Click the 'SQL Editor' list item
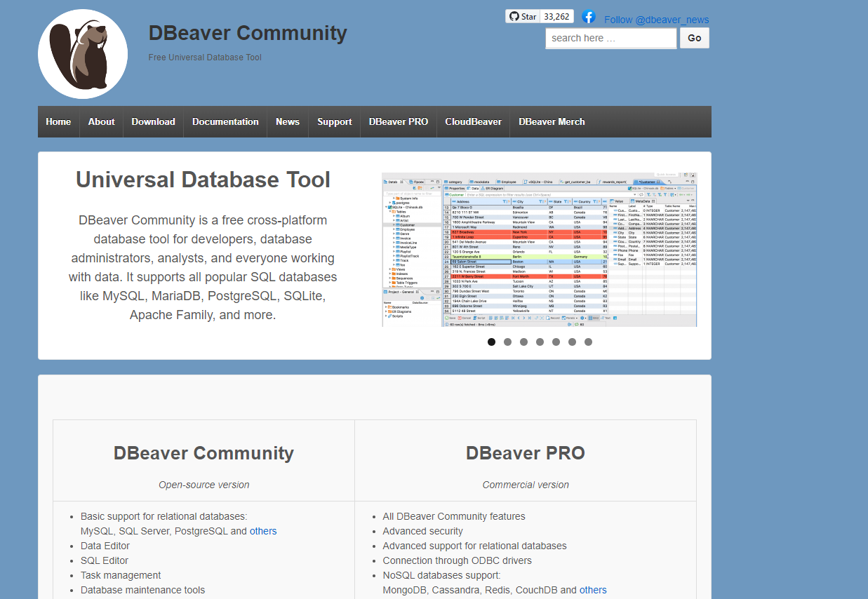 [x=105, y=560]
